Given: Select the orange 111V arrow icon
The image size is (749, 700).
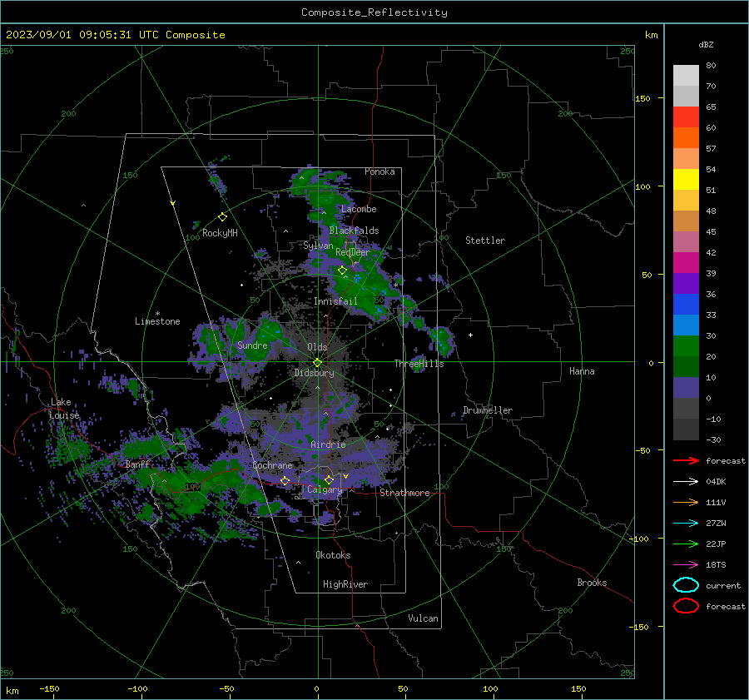Looking at the screenshot, I should pyautogui.click(x=686, y=502).
